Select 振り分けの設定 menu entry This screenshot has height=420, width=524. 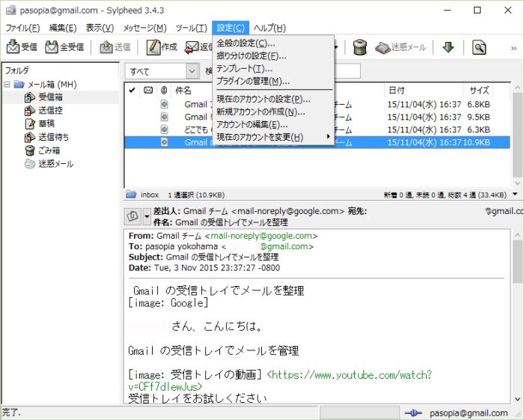click(251, 56)
